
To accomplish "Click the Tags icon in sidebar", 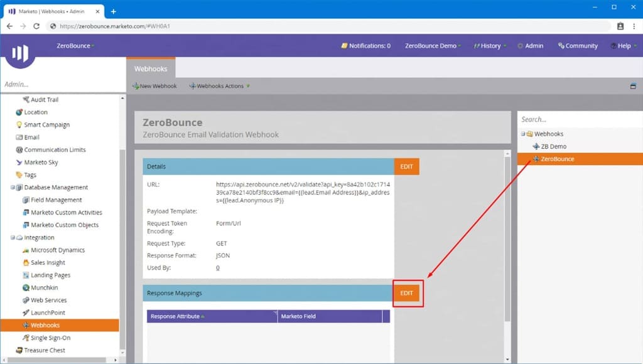I will 19,174.
